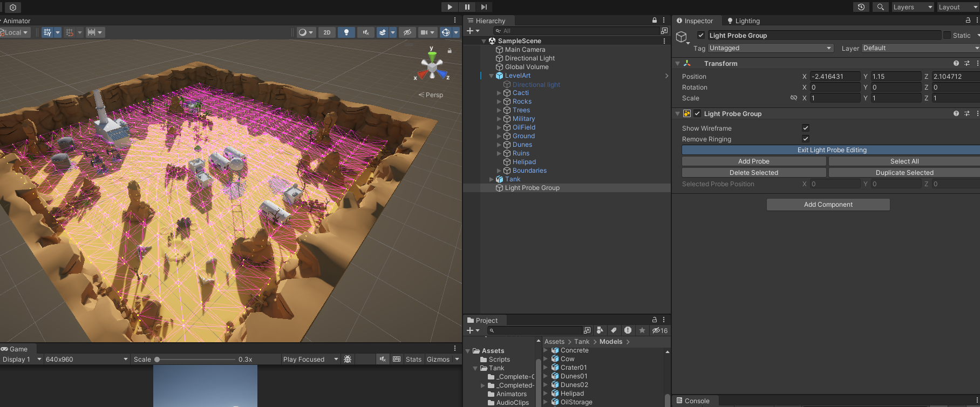Click Exit Light Probe Editing button
This screenshot has width=980, height=407.
[x=831, y=150]
